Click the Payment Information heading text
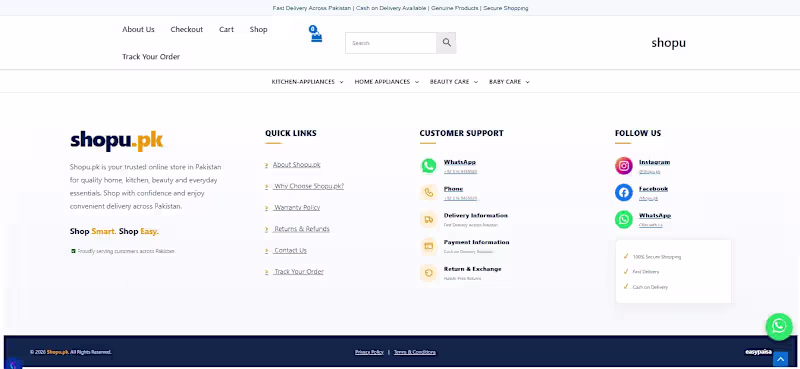800x369 pixels. pyautogui.click(x=477, y=242)
